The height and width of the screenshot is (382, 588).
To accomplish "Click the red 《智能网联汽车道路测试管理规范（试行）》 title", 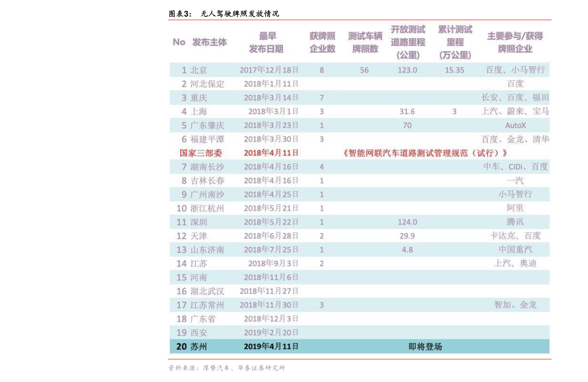I will pyautogui.click(x=425, y=153).
